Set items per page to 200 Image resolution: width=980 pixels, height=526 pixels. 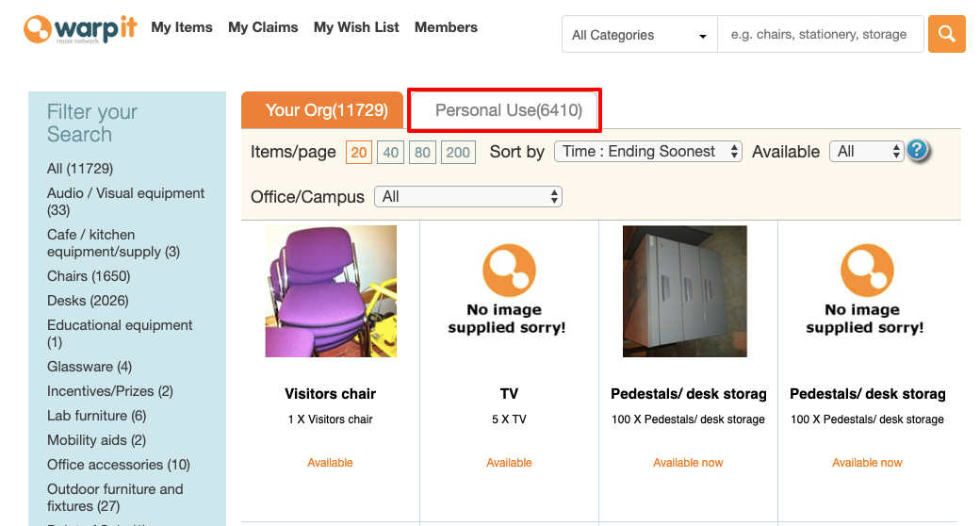click(x=458, y=152)
